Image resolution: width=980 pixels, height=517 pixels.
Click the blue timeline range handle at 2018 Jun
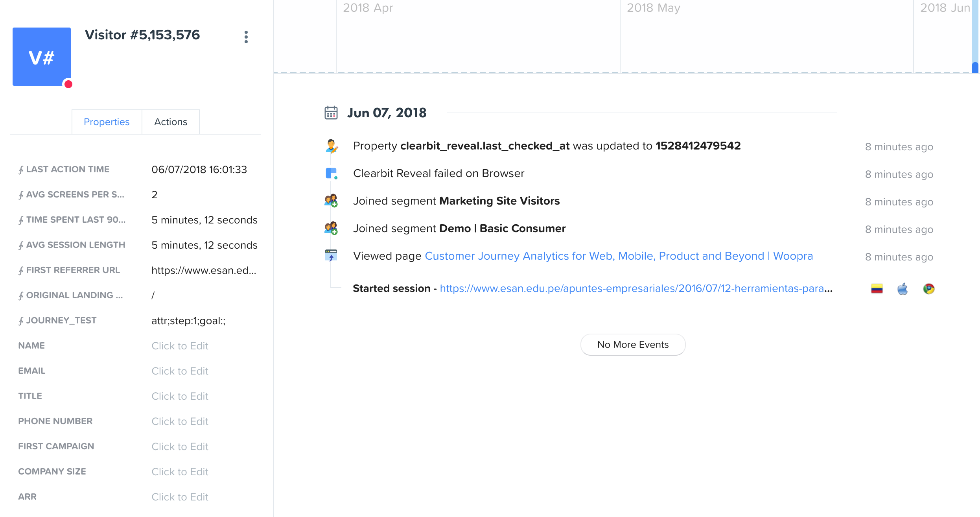(975, 68)
